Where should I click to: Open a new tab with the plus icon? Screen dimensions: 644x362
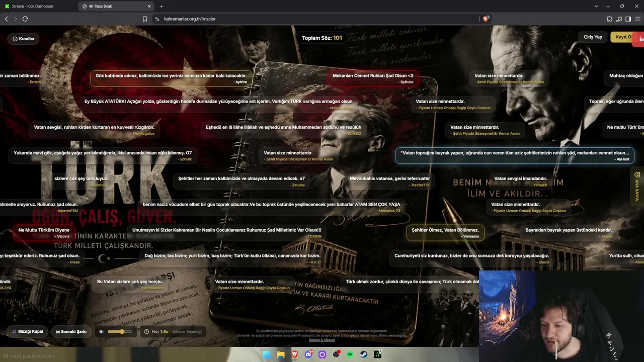[161, 6]
